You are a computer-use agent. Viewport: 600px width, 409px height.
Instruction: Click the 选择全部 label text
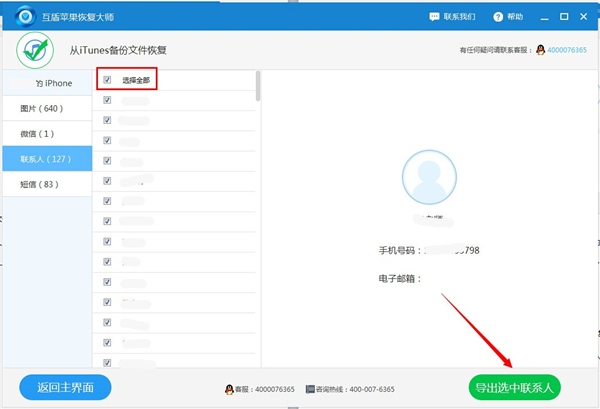coord(136,80)
